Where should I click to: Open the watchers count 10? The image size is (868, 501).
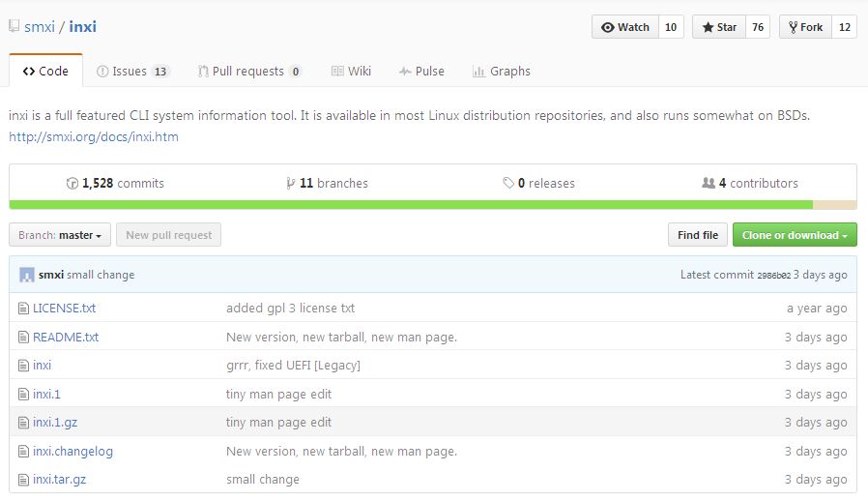pyautogui.click(x=671, y=27)
